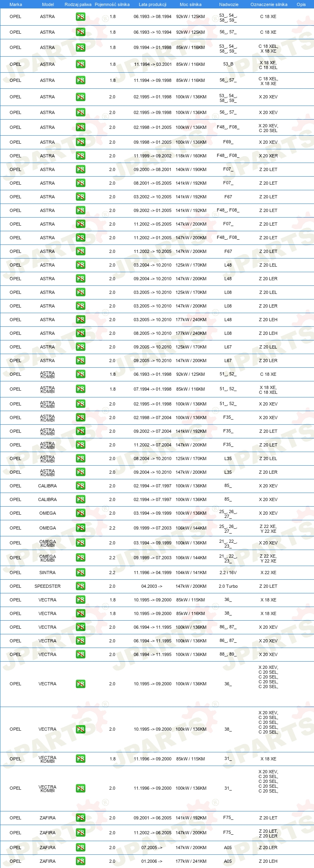Click the fuel icon for ZAFIRA 01.2006 ->
The height and width of the screenshot is (868, 314).
pos(80,861)
